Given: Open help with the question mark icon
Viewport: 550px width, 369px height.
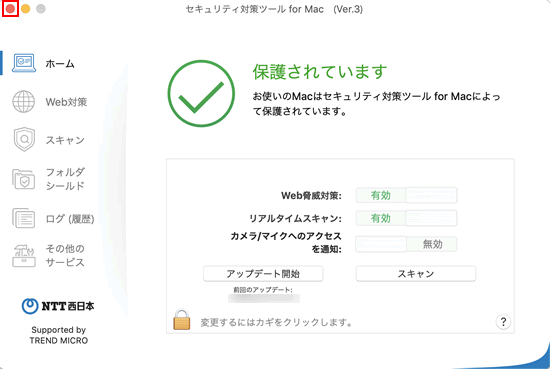Looking at the screenshot, I should click(503, 322).
